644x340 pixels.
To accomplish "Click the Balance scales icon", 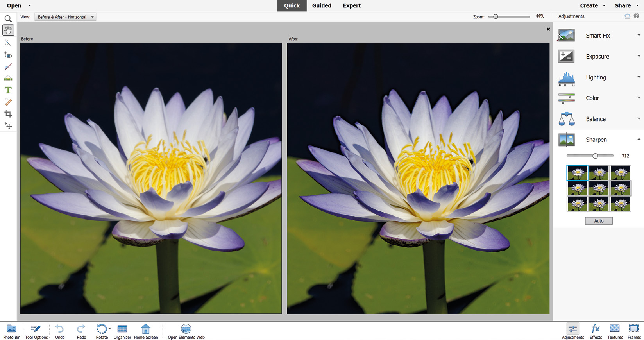I will pos(566,119).
